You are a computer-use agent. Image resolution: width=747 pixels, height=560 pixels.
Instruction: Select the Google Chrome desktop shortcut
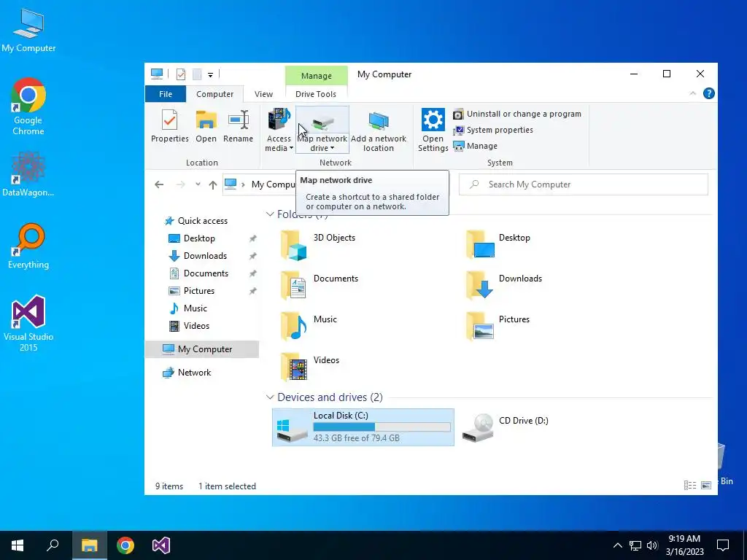[28, 106]
